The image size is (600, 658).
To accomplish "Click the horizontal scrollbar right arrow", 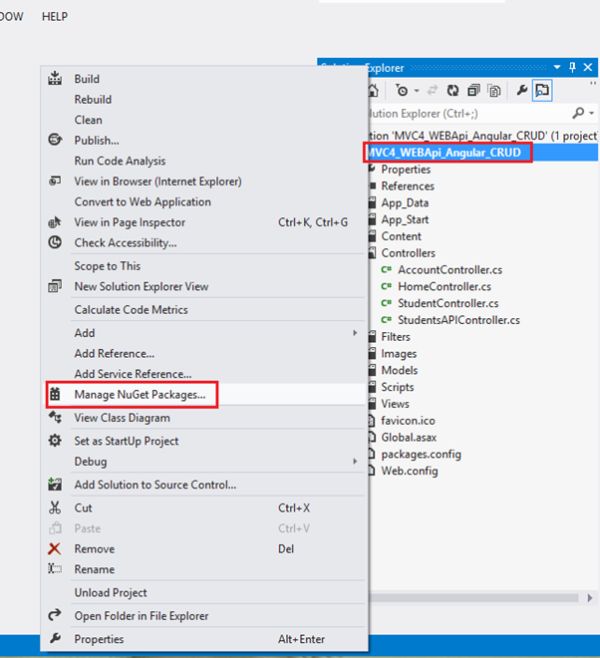I will 590,598.
